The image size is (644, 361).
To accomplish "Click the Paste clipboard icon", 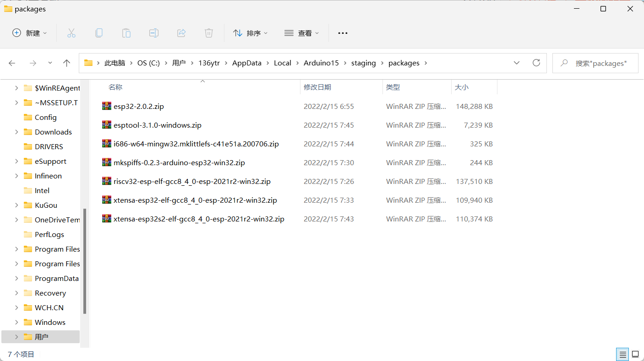I will [126, 33].
